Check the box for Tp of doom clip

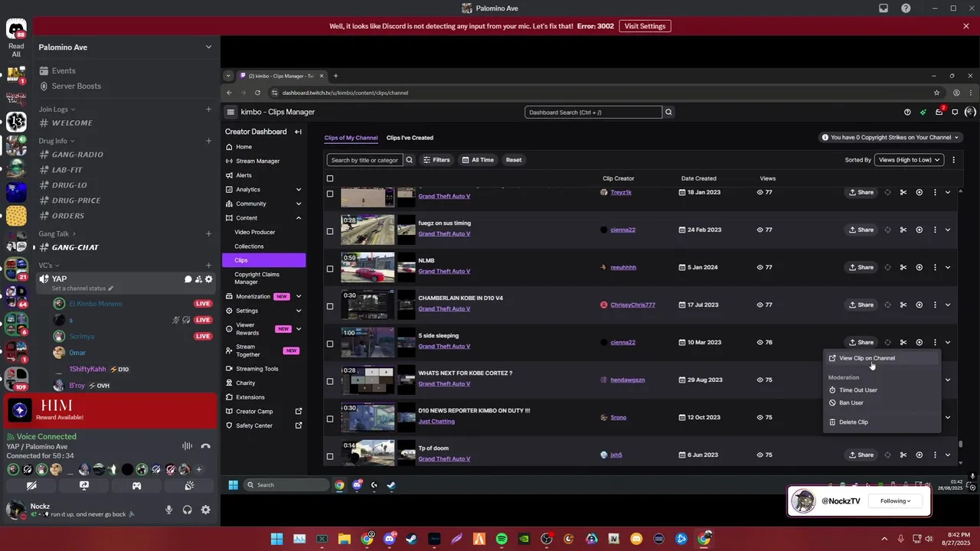330,456
